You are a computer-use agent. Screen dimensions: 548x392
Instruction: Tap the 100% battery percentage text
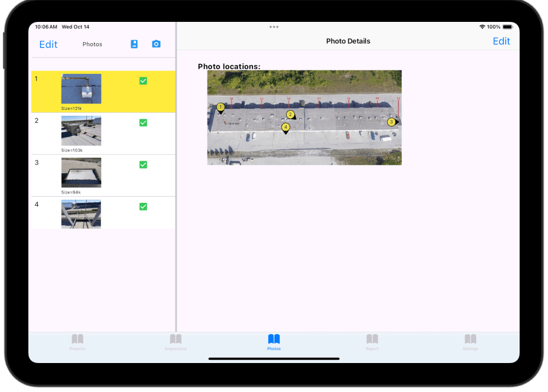point(494,27)
